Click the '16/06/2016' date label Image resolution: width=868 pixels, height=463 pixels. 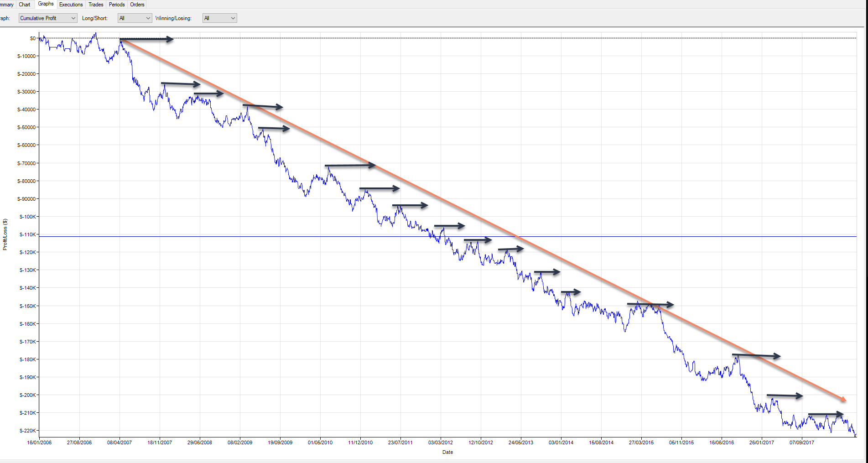(x=722, y=442)
